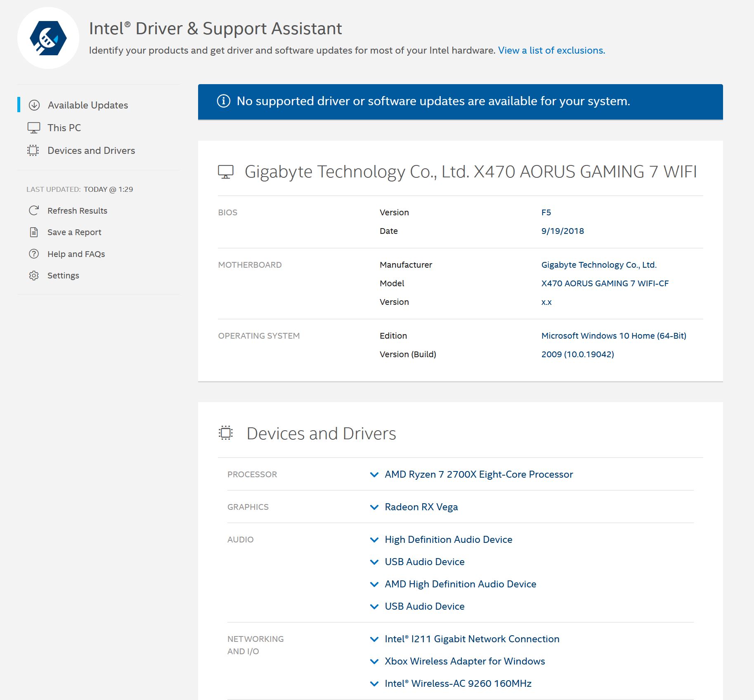
Task: Expand AMD High Definition Audio Device details
Action: tap(374, 585)
